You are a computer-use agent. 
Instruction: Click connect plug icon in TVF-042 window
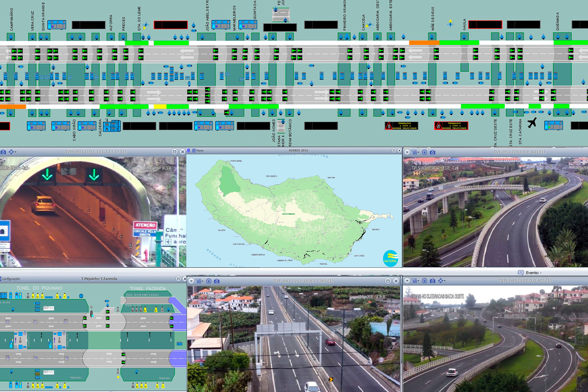pos(209,281)
